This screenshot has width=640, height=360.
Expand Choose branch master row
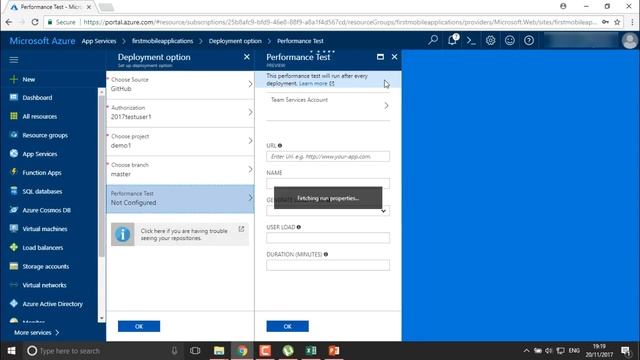click(x=180, y=170)
